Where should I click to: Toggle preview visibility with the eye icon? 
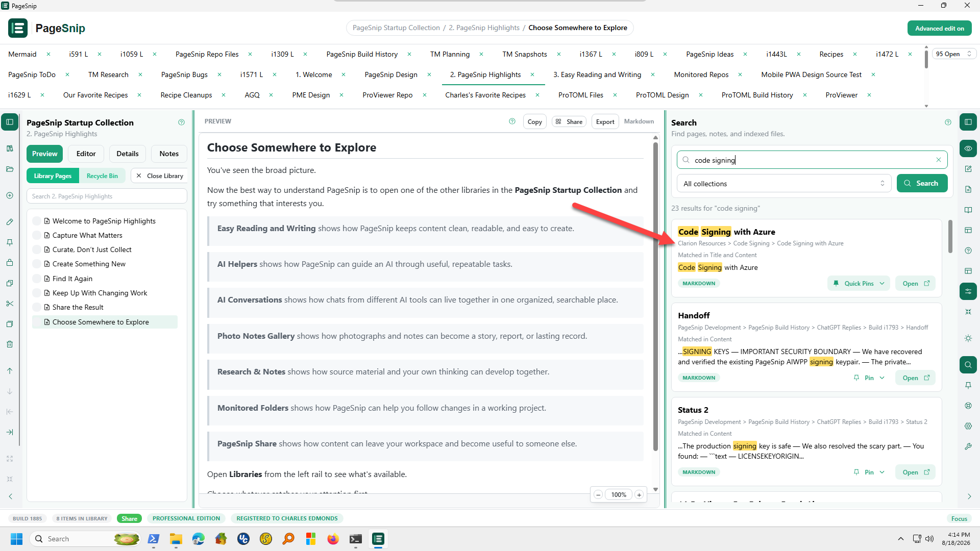968,148
